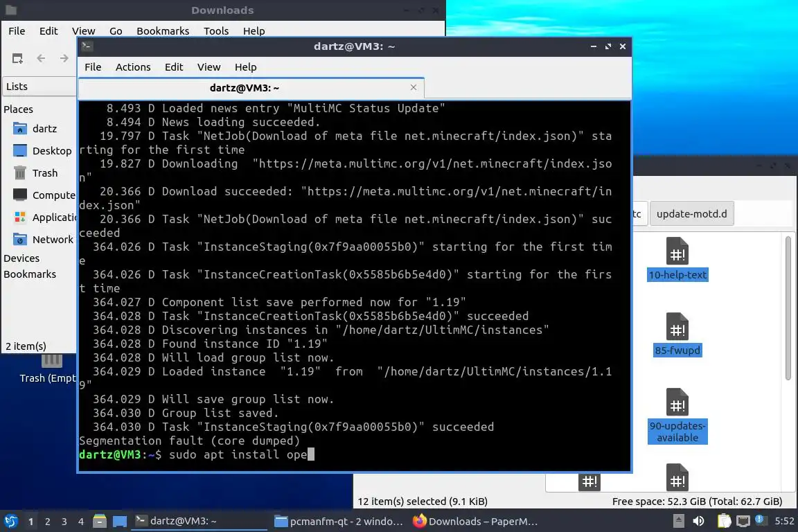Image resolution: width=798 pixels, height=532 pixels.
Task: Click the removable media eject tray icon
Action: [678, 521]
